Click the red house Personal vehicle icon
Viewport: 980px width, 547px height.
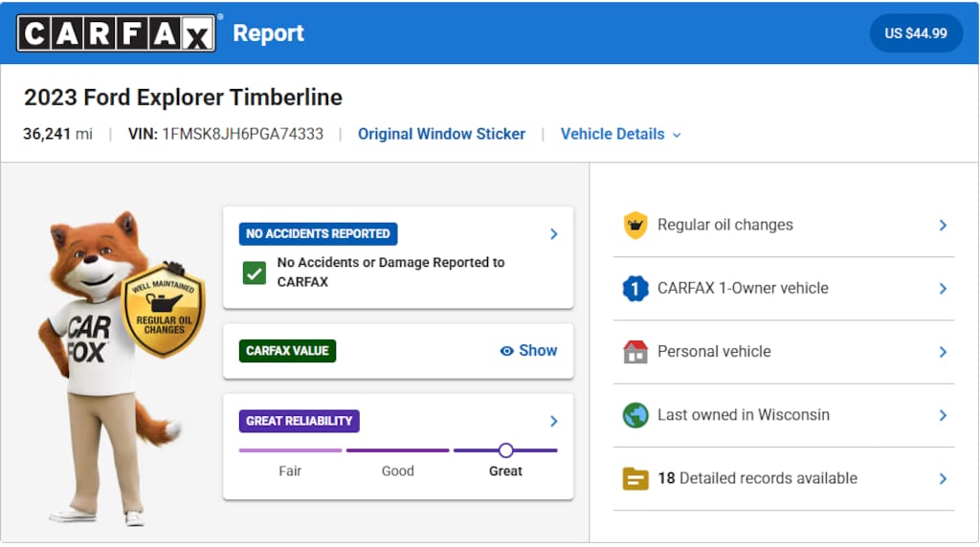pyautogui.click(x=635, y=352)
